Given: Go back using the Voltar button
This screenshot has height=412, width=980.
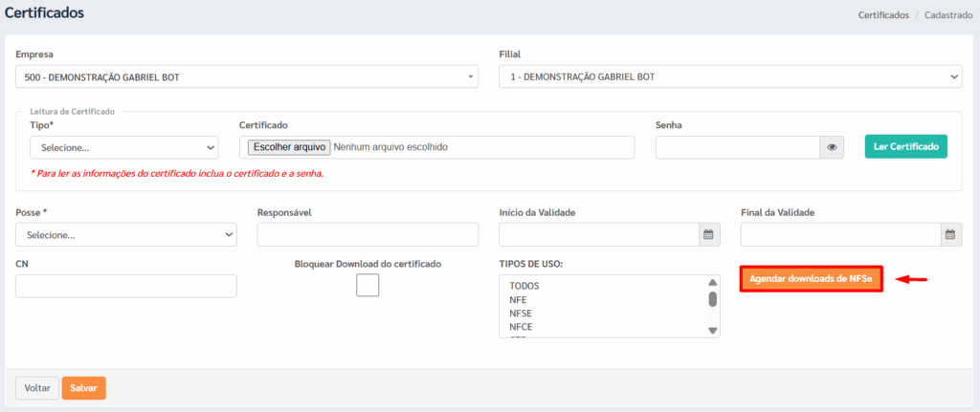Looking at the screenshot, I should tap(37, 388).
